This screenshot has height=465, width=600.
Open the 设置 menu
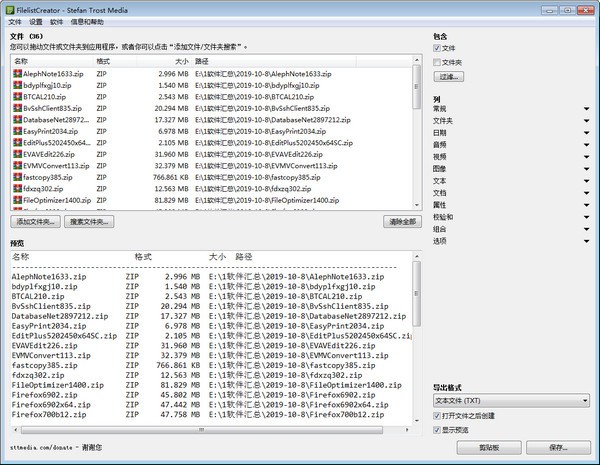pyautogui.click(x=36, y=21)
